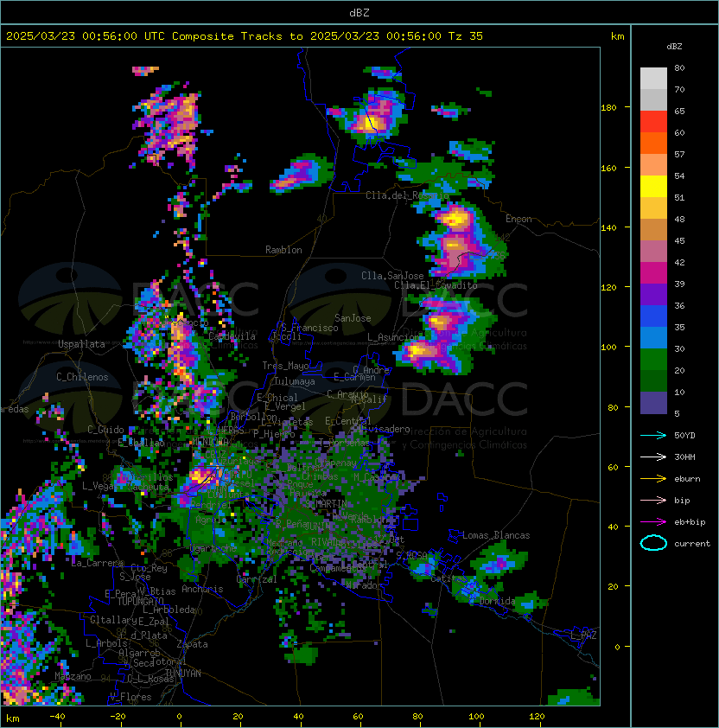The height and width of the screenshot is (728, 719).
Task: Click the '30HM' legend label
Action: coord(684,457)
